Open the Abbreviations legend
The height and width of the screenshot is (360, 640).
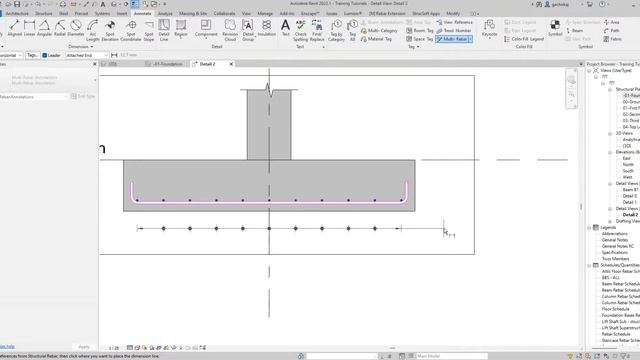point(615,234)
